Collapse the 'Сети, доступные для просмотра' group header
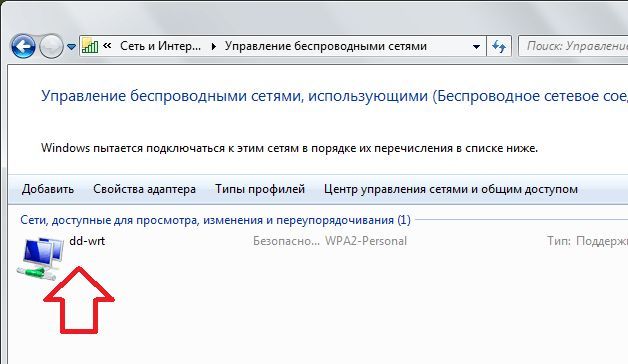 tap(215, 220)
